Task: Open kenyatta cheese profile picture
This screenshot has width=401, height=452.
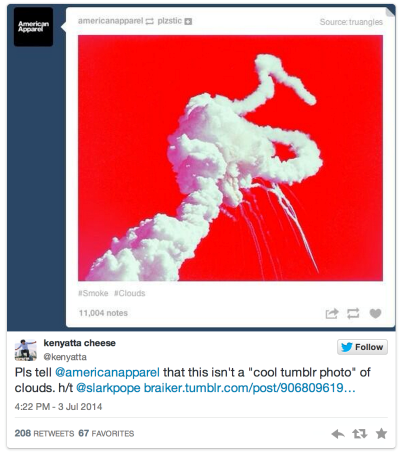Action: 26,350
